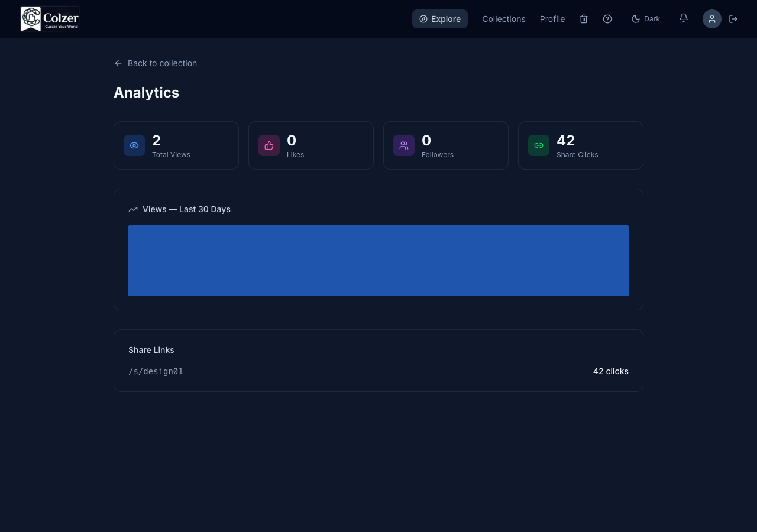Click the Colzer logo

click(50, 18)
